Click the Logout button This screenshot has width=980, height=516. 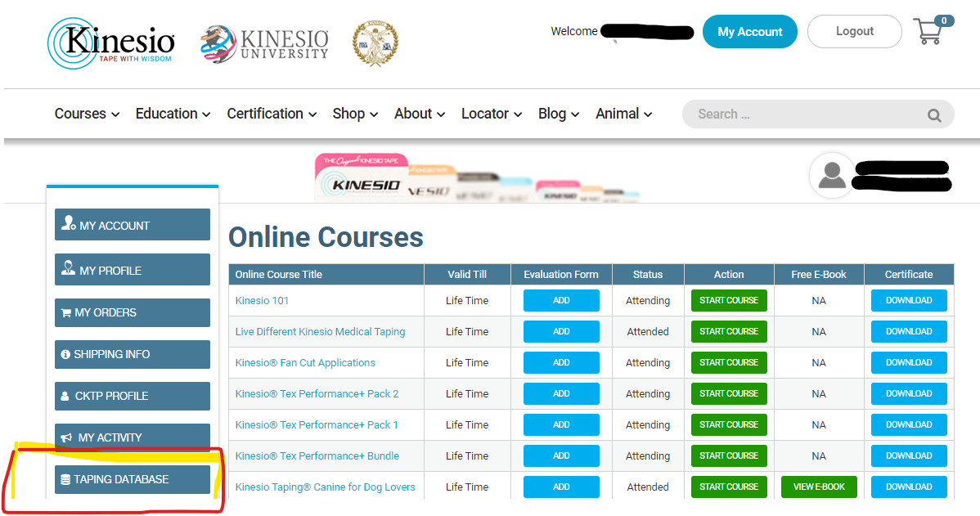854,31
